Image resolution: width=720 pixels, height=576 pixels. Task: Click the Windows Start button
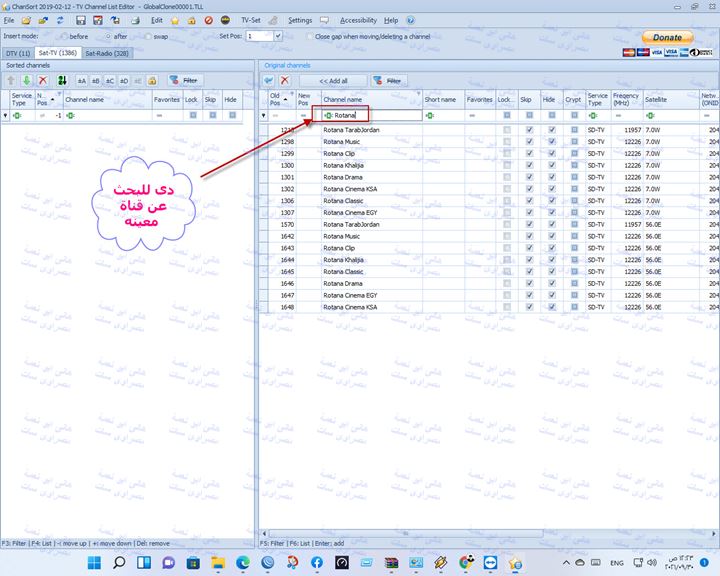tap(95, 562)
